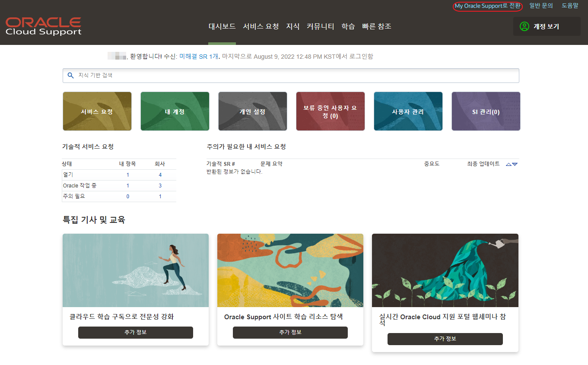Image resolution: width=588 pixels, height=365 pixels.
Task: Click 내 항목 count 0 in 주의 필요 row
Action: (x=128, y=197)
